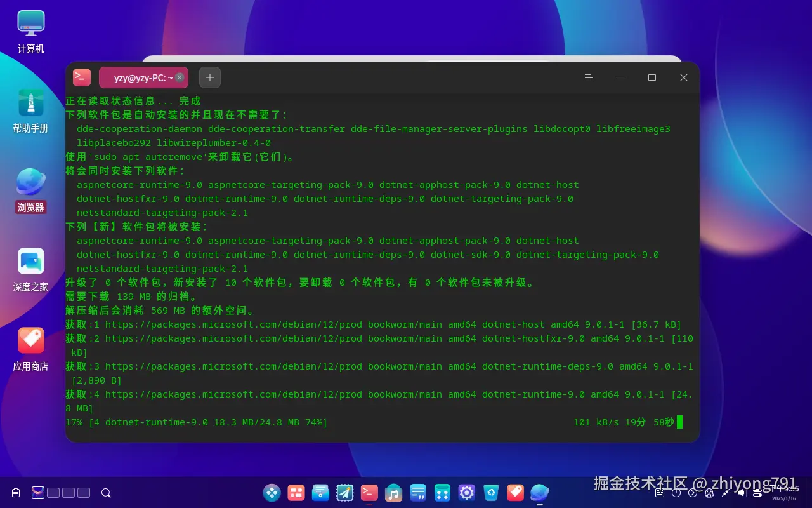Open the 深度之家 desktop icon
812x508 pixels.
coord(30,270)
